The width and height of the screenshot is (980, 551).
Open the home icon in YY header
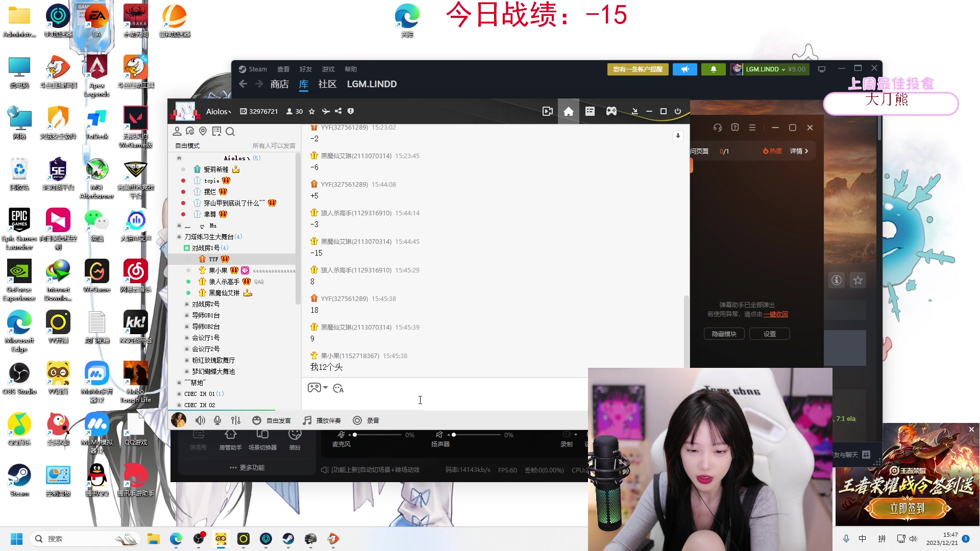click(x=569, y=111)
